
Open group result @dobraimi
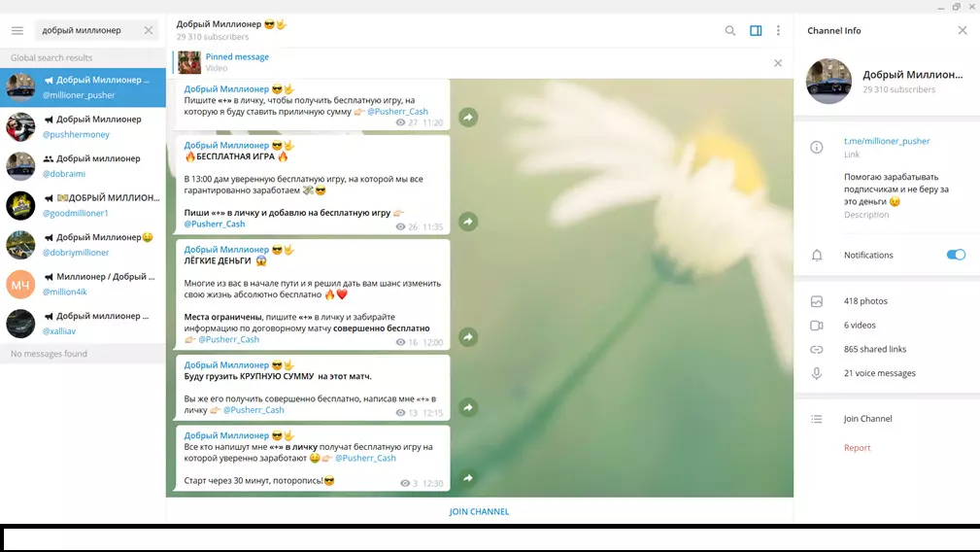pos(83,166)
